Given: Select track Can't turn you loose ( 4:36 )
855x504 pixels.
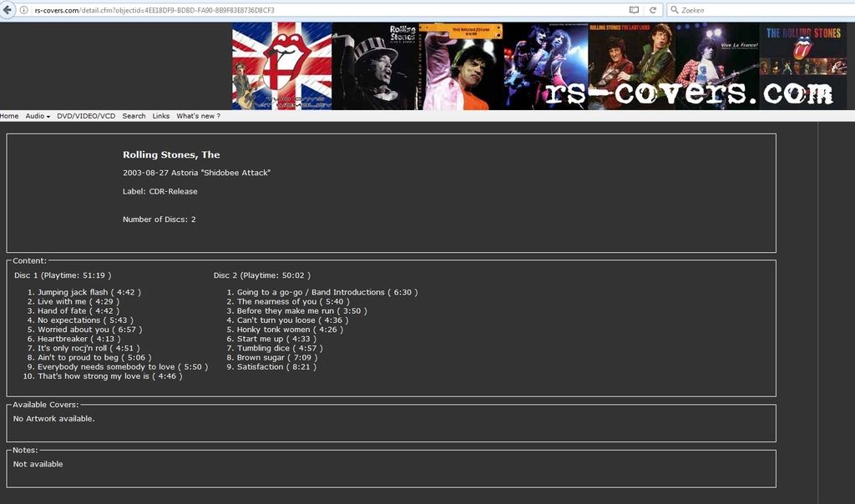Looking at the screenshot, I should tap(291, 320).
